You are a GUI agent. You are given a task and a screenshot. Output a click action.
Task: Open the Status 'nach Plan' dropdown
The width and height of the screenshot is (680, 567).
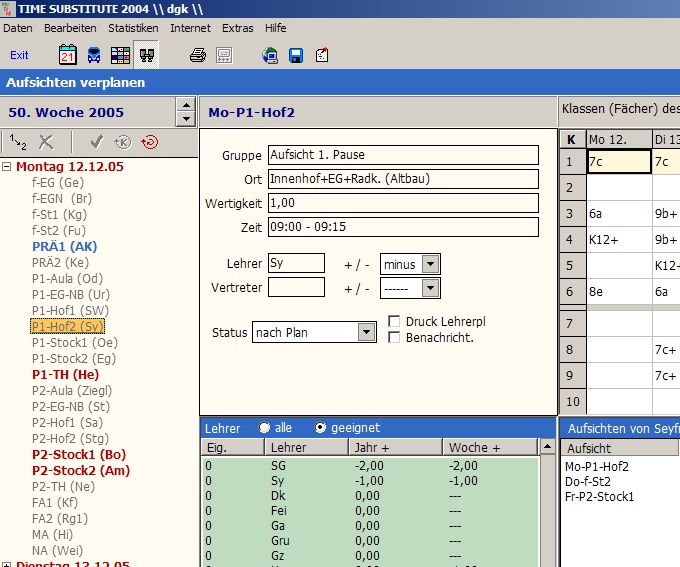coord(366,332)
